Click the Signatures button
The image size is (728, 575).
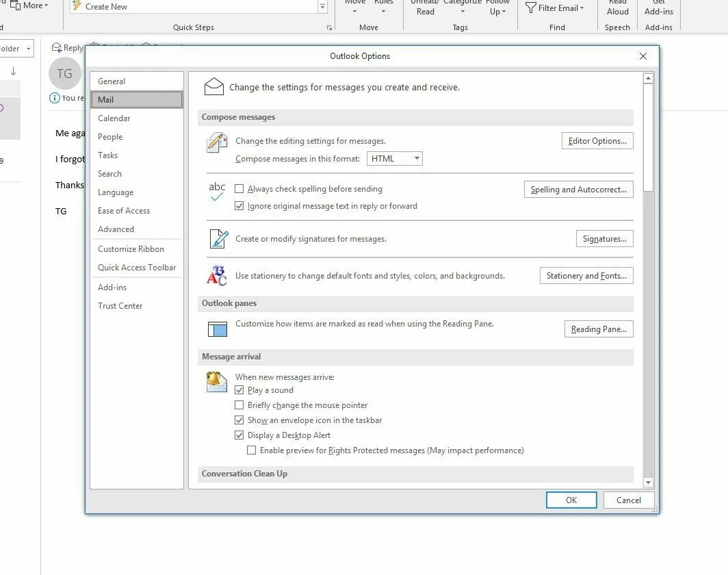point(605,239)
